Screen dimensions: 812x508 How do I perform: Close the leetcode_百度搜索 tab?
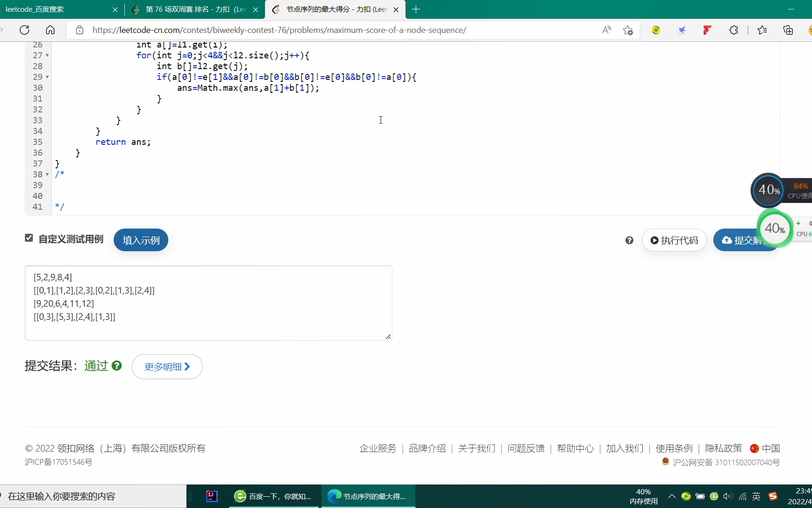coord(115,9)
